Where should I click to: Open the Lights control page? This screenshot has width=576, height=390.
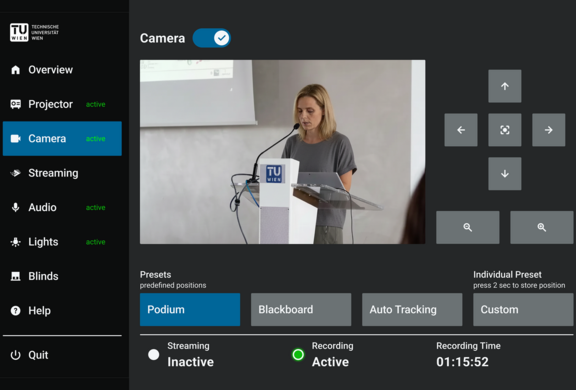62,242
